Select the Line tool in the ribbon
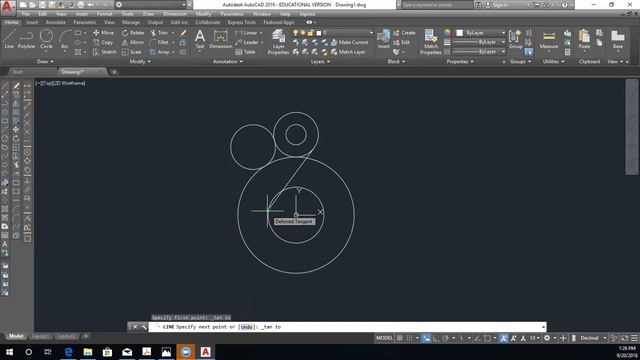The height and width of the screenshot is (360, 640). [9, 39]
